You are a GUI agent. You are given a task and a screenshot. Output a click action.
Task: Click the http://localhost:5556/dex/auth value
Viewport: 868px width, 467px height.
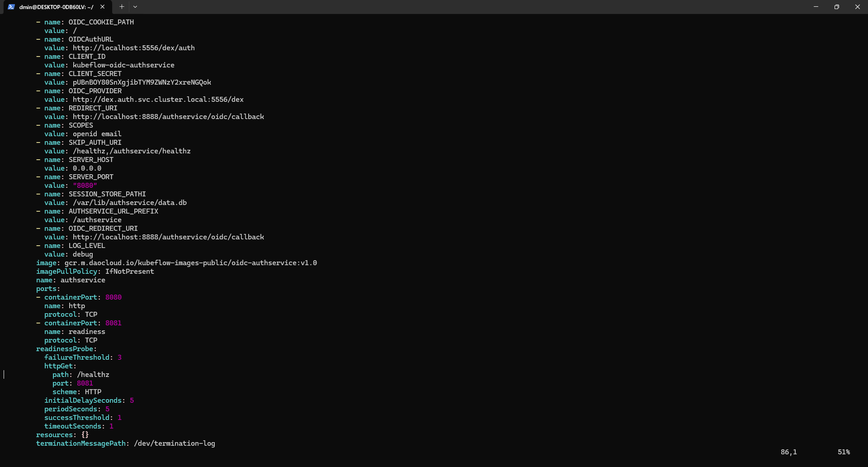pos(134,48)
